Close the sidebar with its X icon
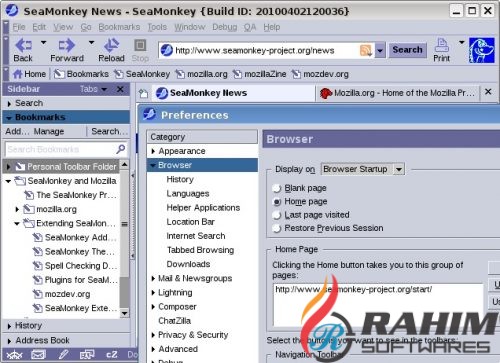Image resolution: width=500 pixels, height=363 pixels. (120, 89)
